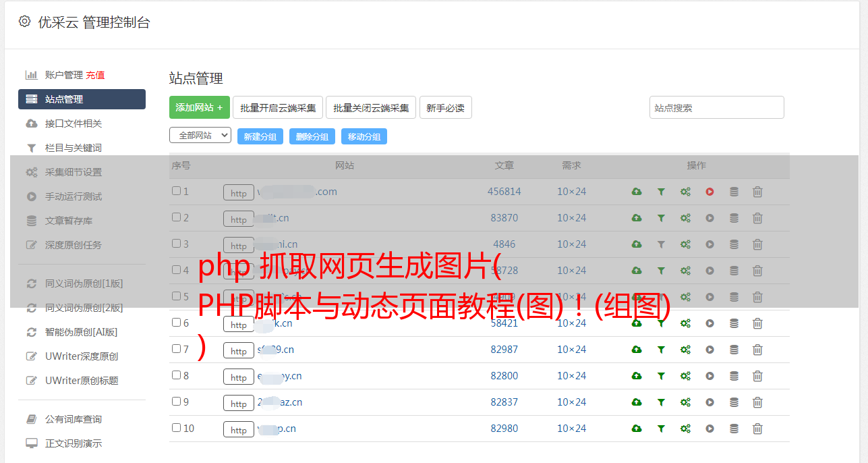Open the gears settings icon in row 3
868x463 pixels.
[685, 244]
